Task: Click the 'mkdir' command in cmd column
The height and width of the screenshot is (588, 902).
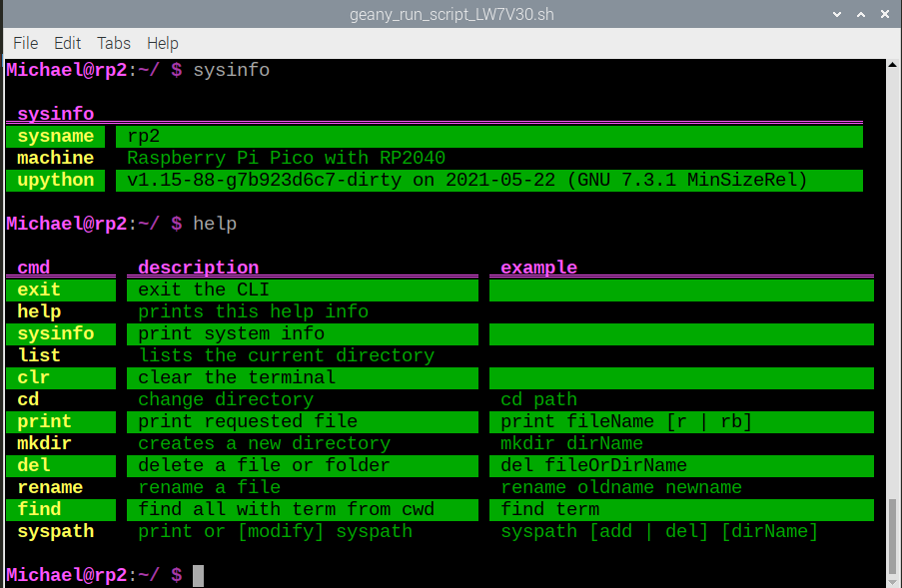Action: pyautogui.click(x=44, y=443)
